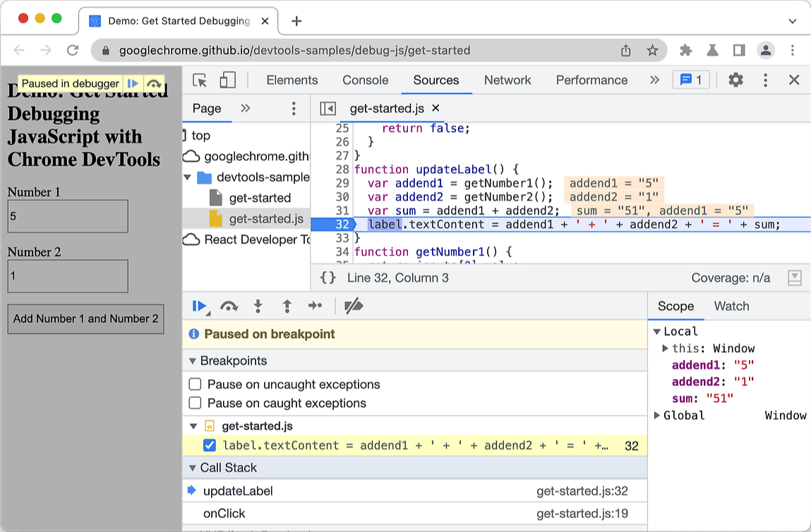Image resolution: width=811 pixels, height=532 pixels.
Task: Share this page from address bar
Action: coord(626,50)
